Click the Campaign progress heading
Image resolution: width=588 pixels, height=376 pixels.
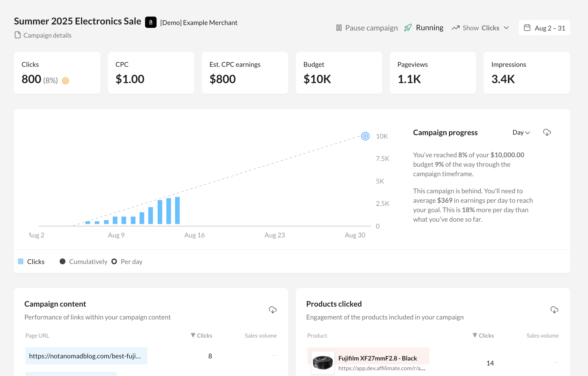445,133
